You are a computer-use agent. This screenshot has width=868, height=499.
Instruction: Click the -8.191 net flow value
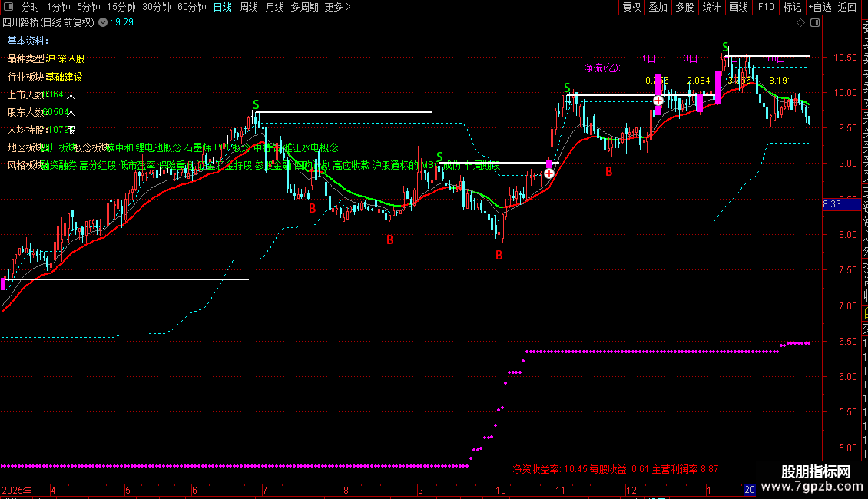pos(778,81)
